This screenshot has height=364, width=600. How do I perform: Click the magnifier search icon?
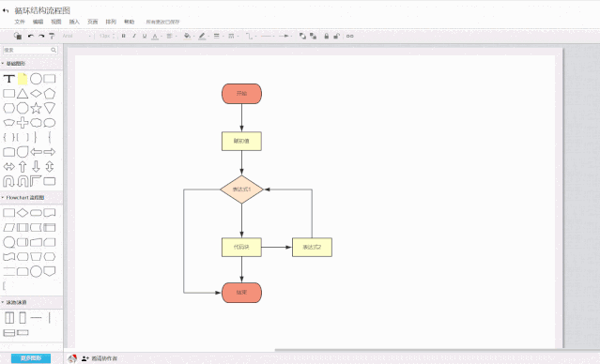coord(54,50)
